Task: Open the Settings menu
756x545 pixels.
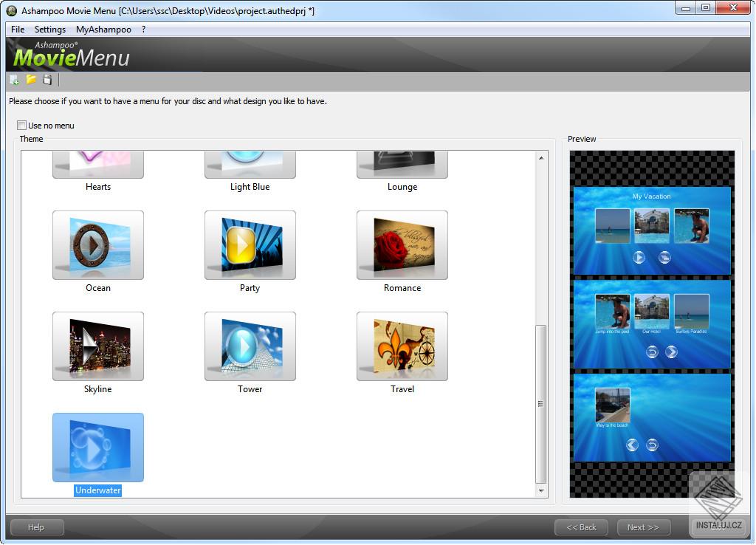Action: coord(50,30)
